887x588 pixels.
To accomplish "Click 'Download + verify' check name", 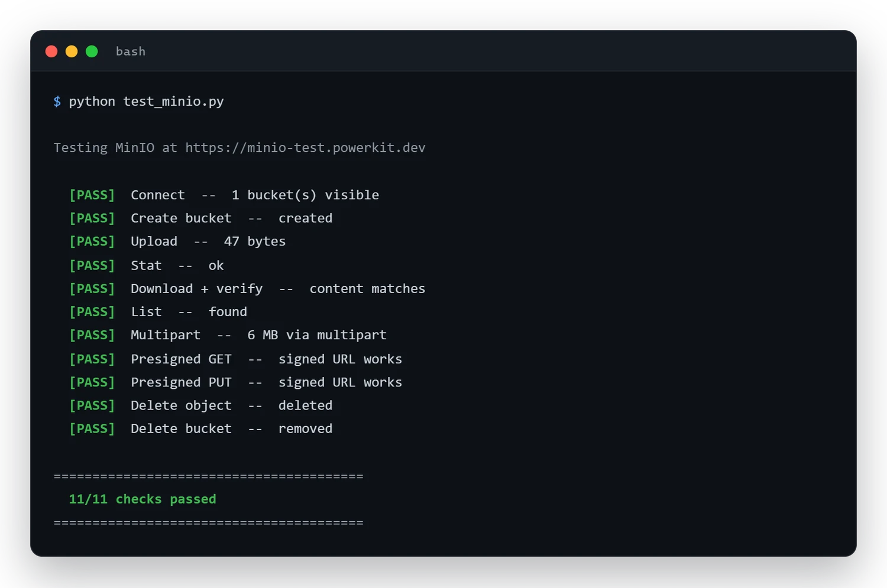I will (197, 288).
